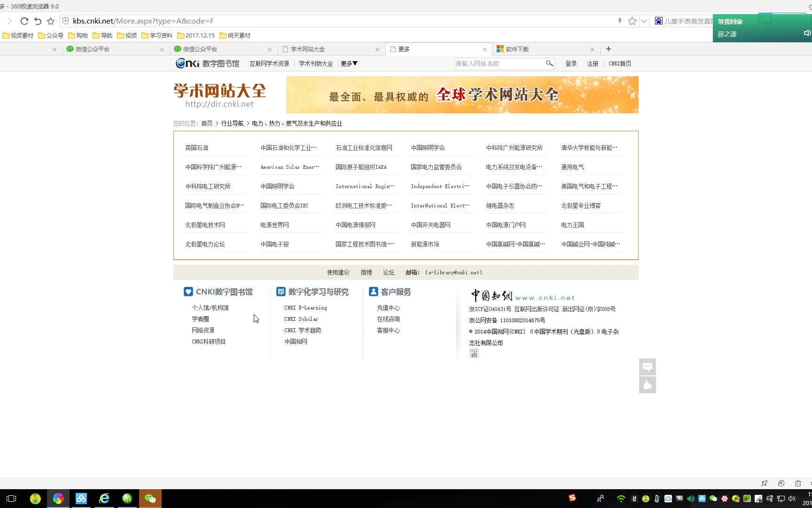Open 国际原子能组织IAEA link

click(361, 167)
